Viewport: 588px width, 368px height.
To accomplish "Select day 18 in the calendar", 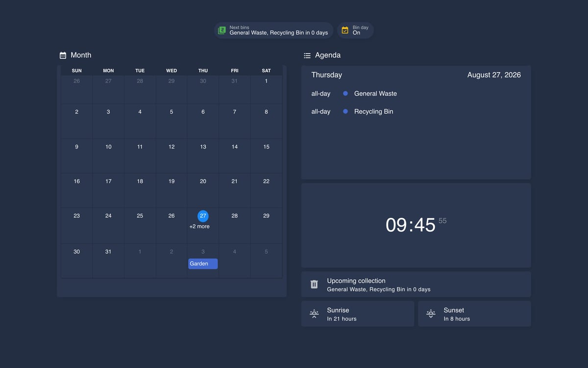I will tap(140, 181).
